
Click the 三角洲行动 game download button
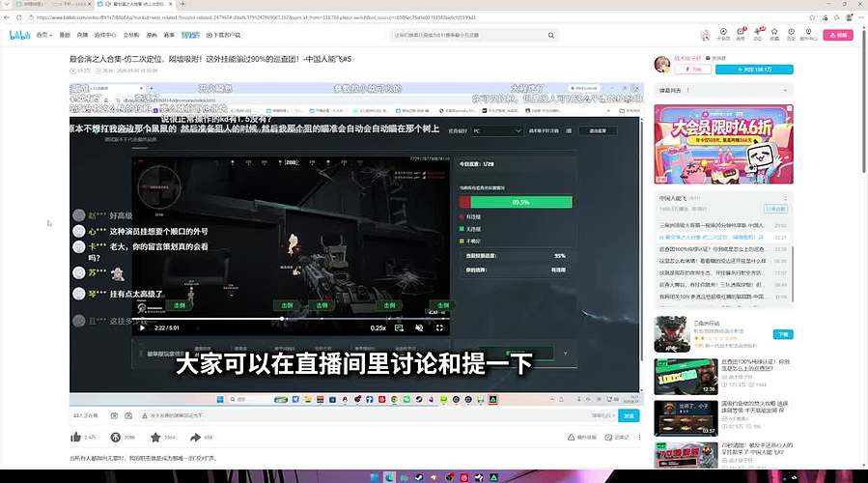coord(783,334)
